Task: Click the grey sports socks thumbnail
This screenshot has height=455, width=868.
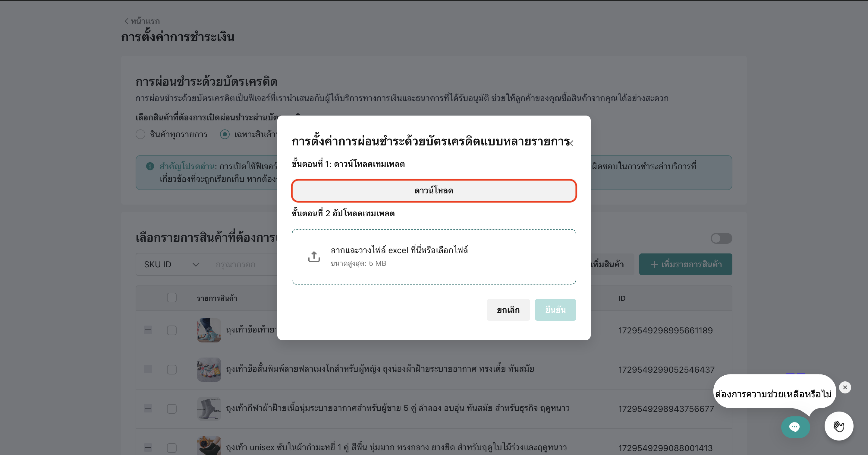Action: [x=209, y=409]
